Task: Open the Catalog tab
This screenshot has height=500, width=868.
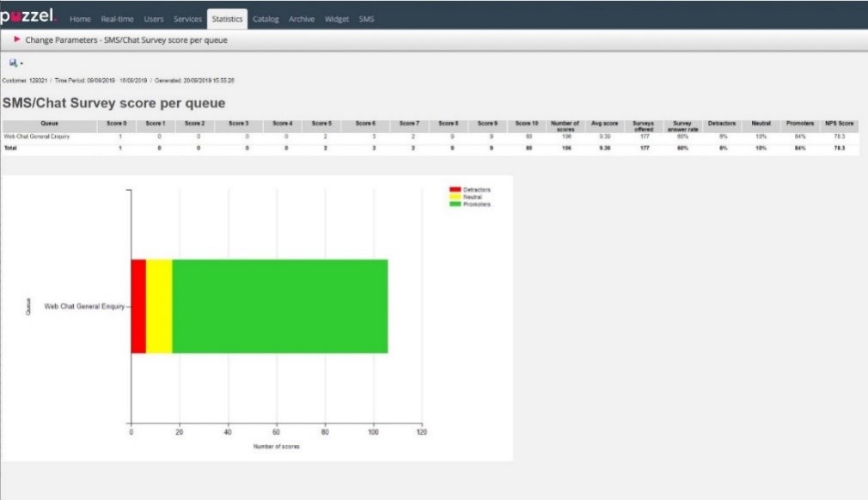Action: (x=266, y=19)
